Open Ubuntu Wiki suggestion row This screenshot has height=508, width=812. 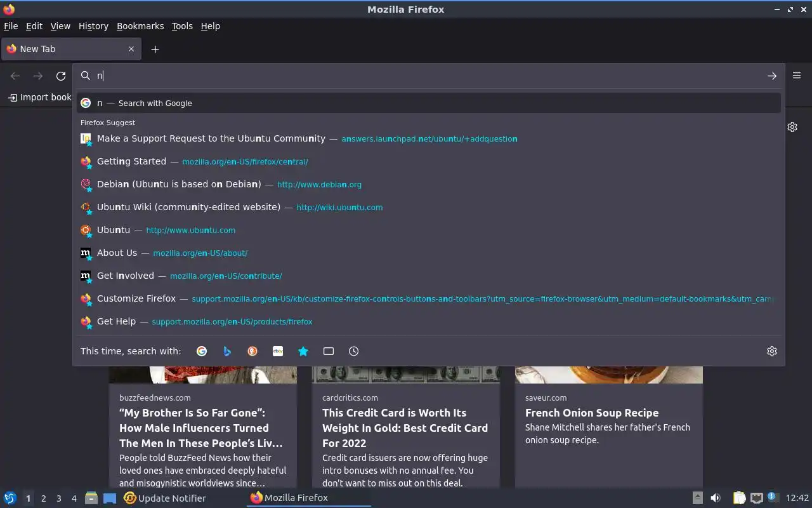coord(429,207)
